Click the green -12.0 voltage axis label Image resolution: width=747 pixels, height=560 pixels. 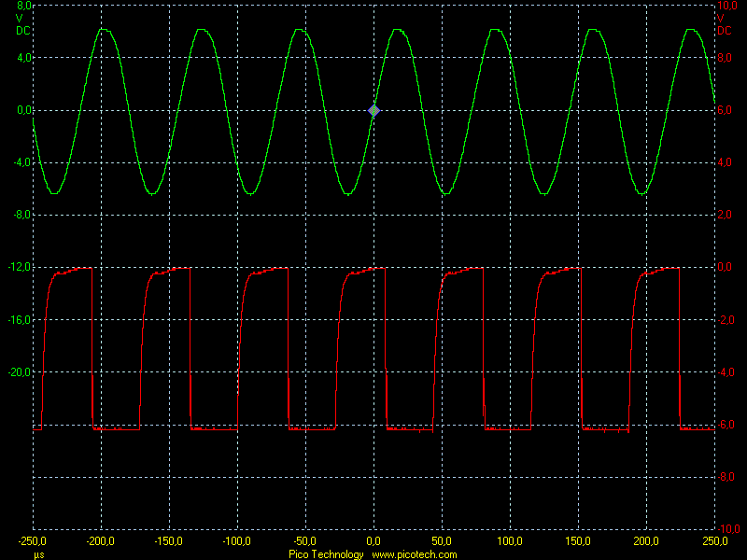coord(19,268)
